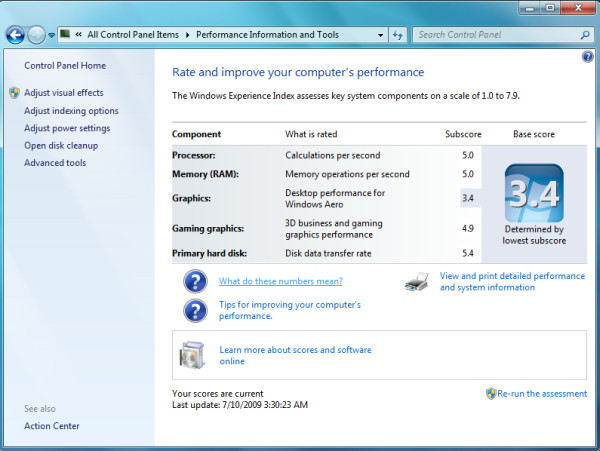The height and width of the screenshot is (451, 600).
Task: Maximize the Control Panel window
Action: (x=550, y=8)
